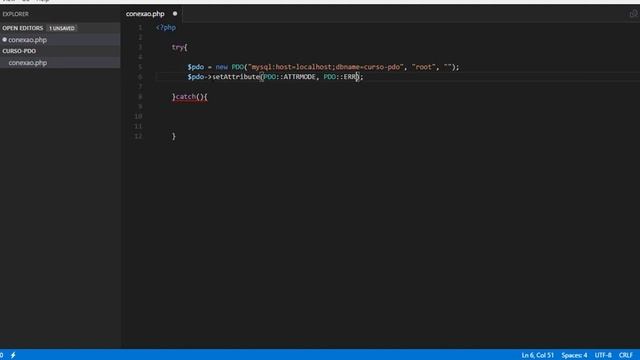640x360 pixels.
Task: Click line number 1 in gutter
Action: (x=140, y=28)
